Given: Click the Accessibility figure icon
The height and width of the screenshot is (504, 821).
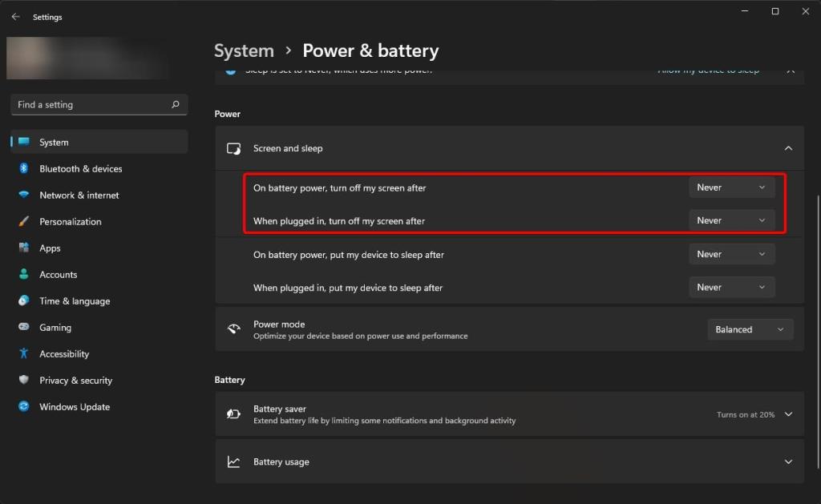Looking at the screenshot, I should [x=23, y=353].
